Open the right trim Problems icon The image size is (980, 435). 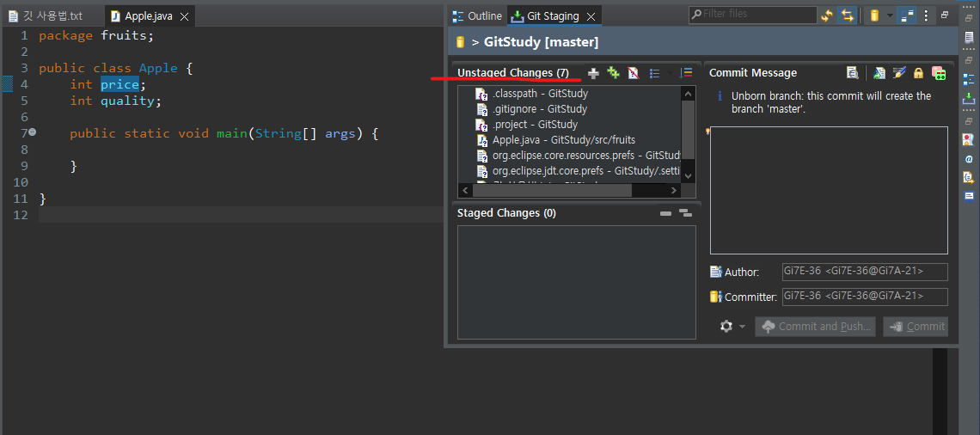969,138
